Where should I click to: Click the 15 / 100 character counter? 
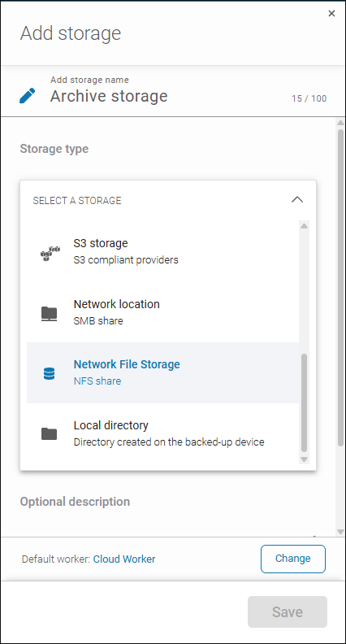point(309,98)
